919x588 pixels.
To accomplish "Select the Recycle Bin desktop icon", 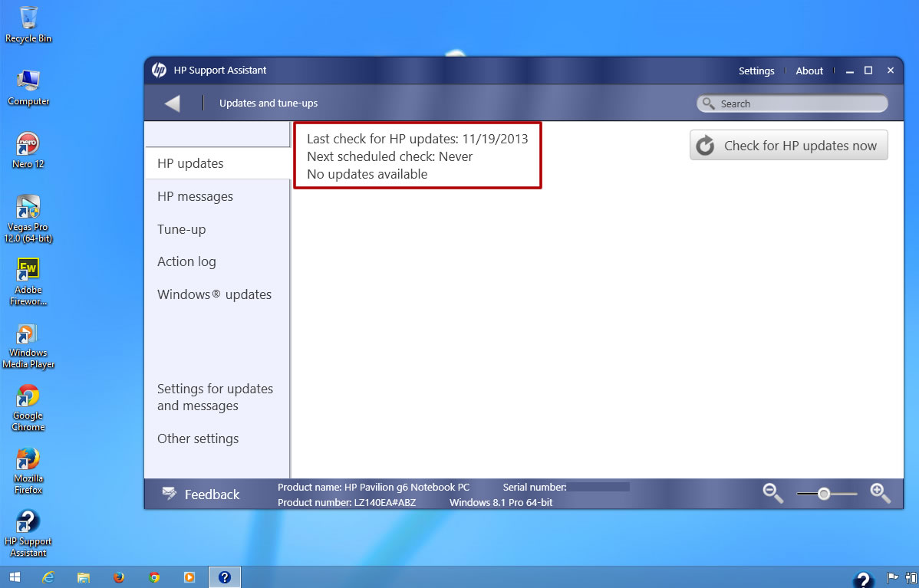I will pos(28,24).
